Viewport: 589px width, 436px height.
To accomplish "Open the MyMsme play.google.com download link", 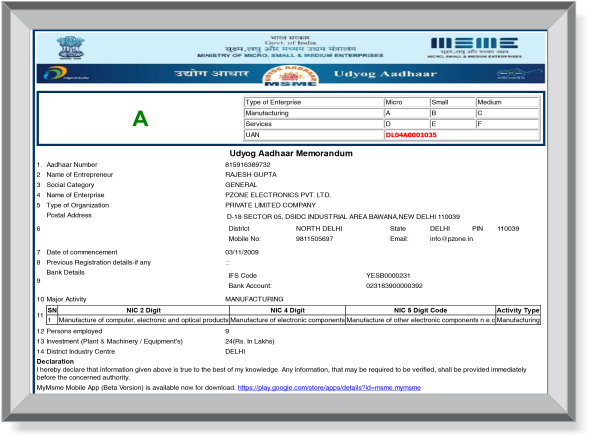I will pos(329,388).
